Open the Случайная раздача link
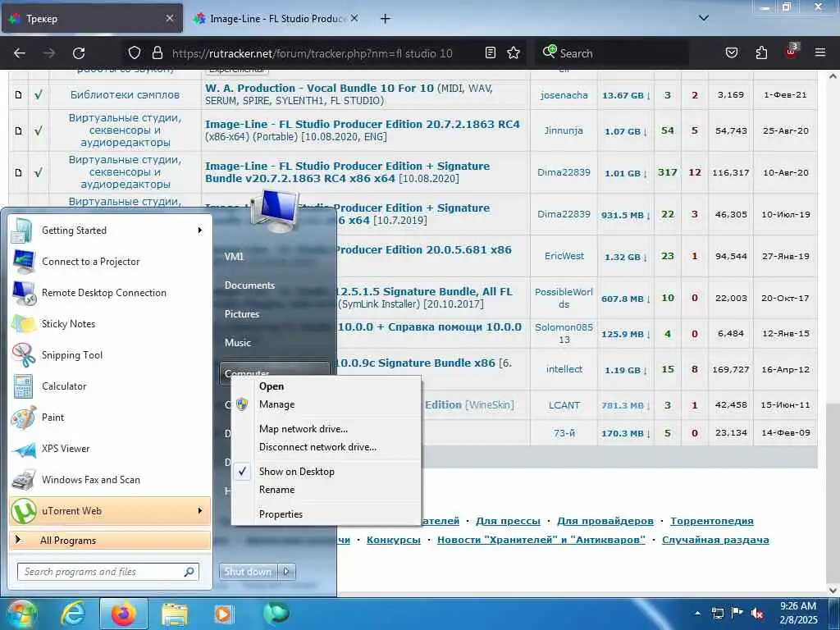This screenshot has width=840, height=630. [x=715, y=540]
